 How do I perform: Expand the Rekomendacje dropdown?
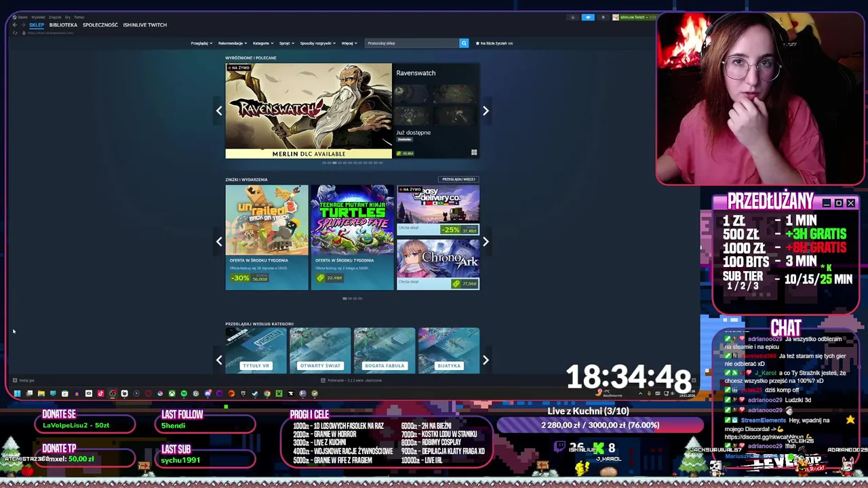point(233,43)
